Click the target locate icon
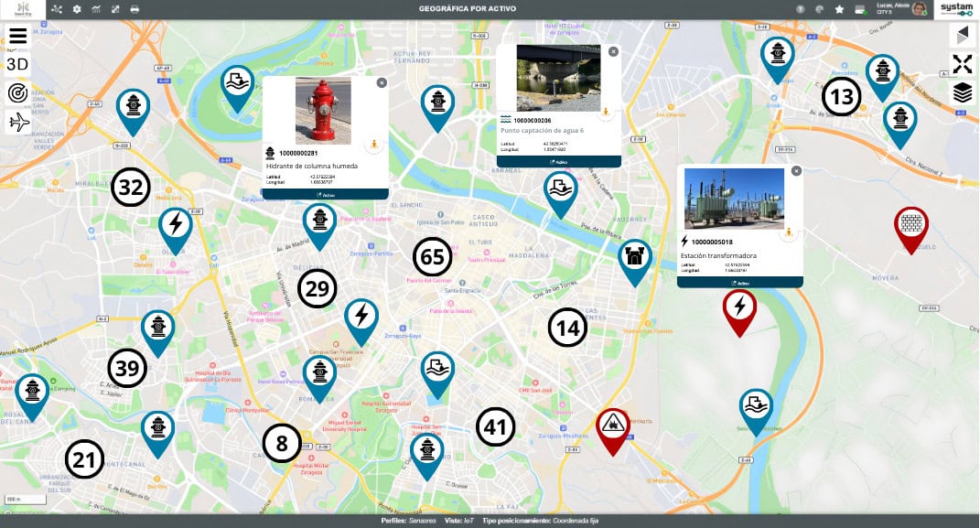Screen dimensions: 980x528 point(18,93)
